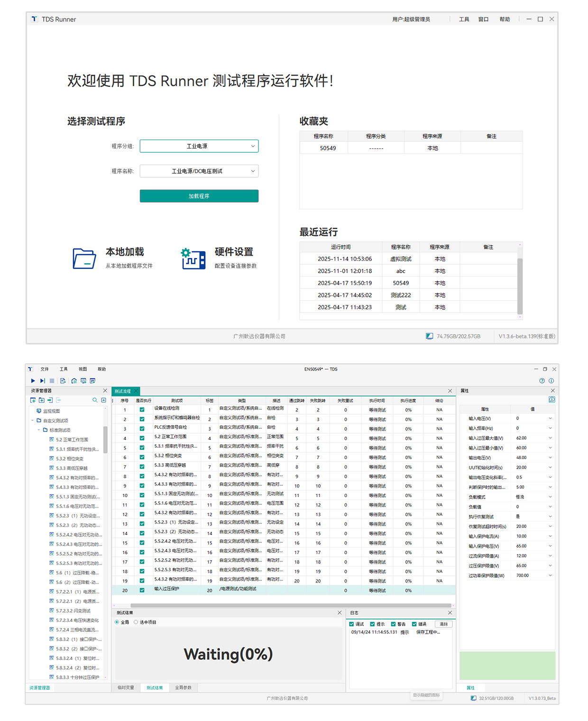The height and width of the screenshot is (721, 588).
Task: Select the 5.3.2 相位突变 tree item
Action: coord(69,459)
